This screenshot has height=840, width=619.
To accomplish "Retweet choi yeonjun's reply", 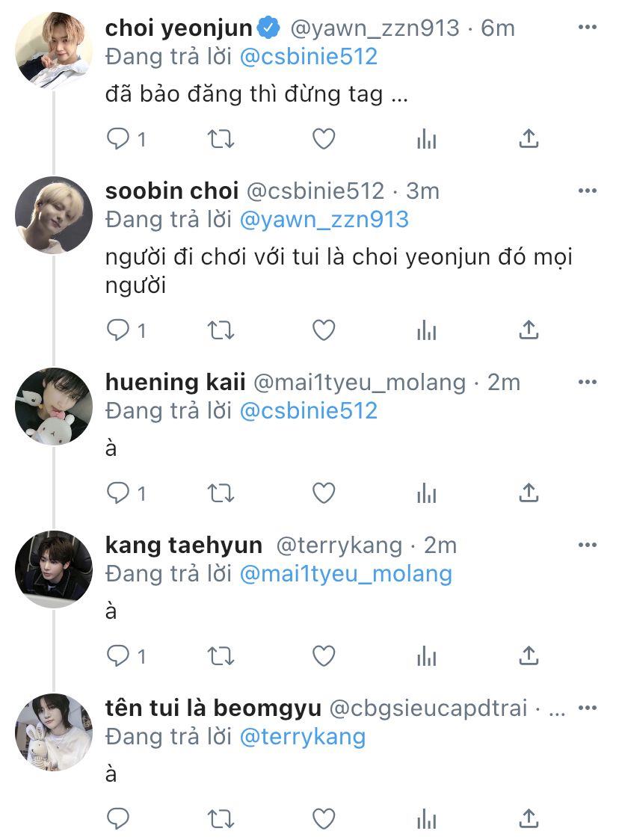I will 221,139.
